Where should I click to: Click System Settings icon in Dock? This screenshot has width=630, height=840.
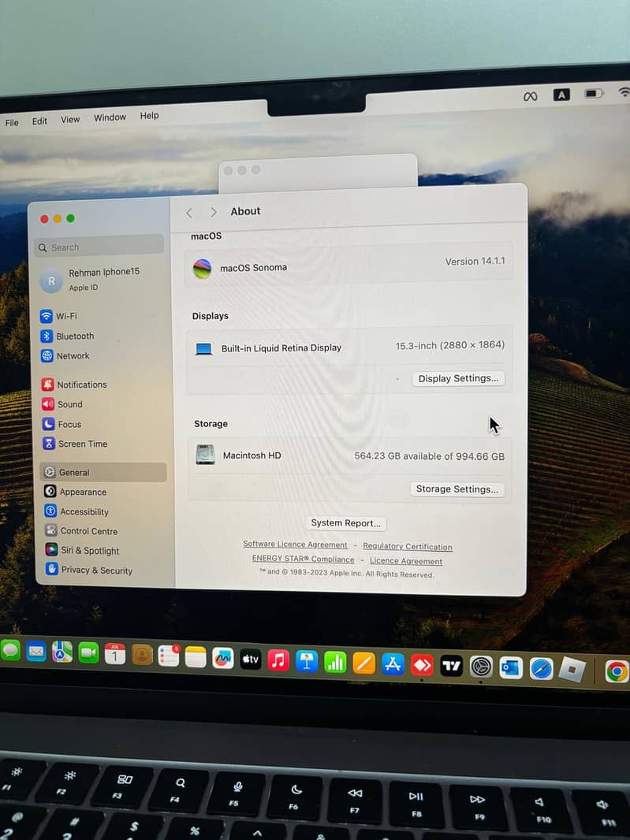point(481,667)
